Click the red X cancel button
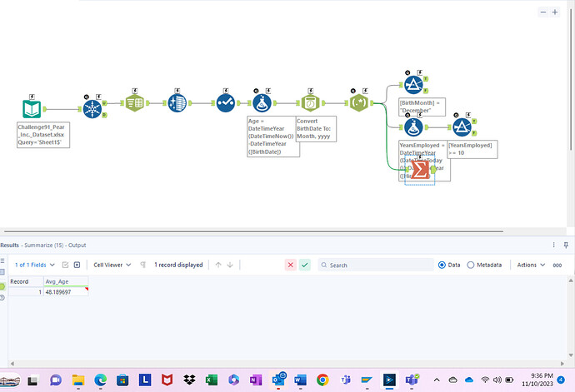This screenshot has width=575, height=392. (x=290, y=265)
